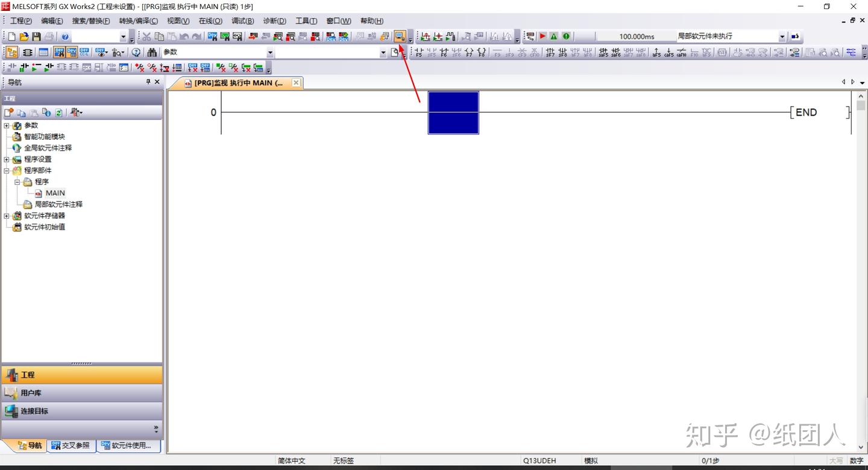868x470 pixels.
Task: Click the 连接目标 panel button
Action: [82, 411]
